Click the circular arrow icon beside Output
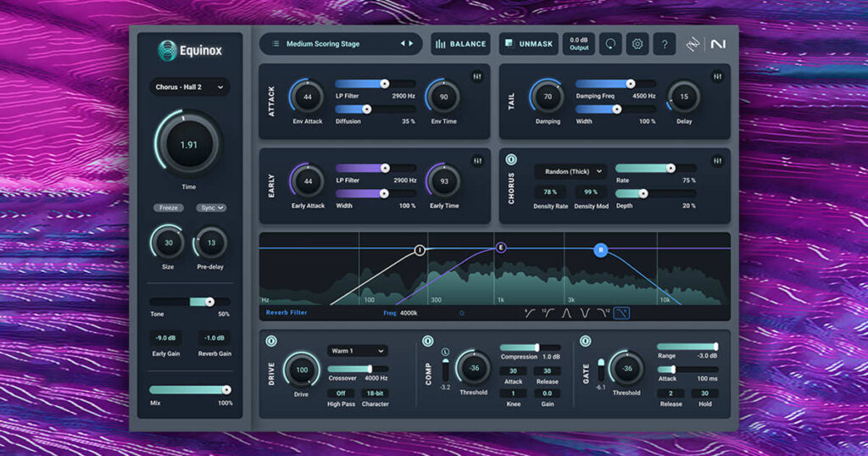The image size is (868, 456). pos(610,44)
